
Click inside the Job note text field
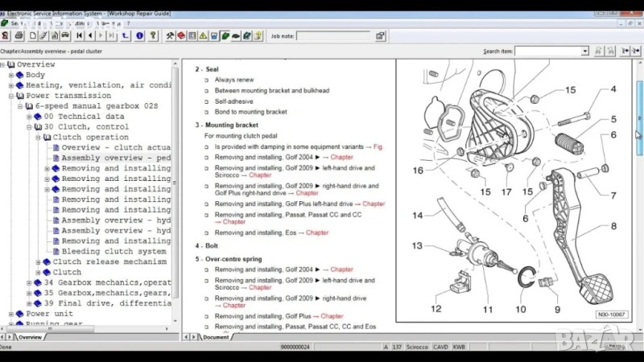coord(334,36)
